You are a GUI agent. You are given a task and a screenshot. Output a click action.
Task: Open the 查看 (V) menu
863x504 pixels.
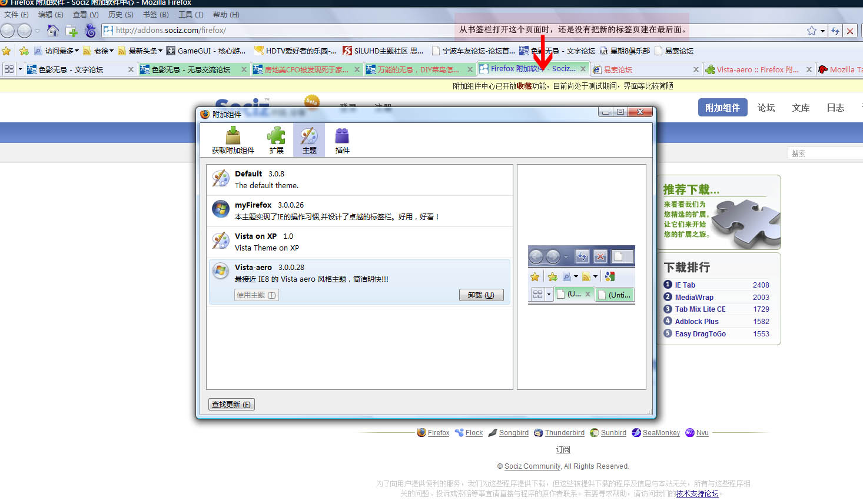85,15
